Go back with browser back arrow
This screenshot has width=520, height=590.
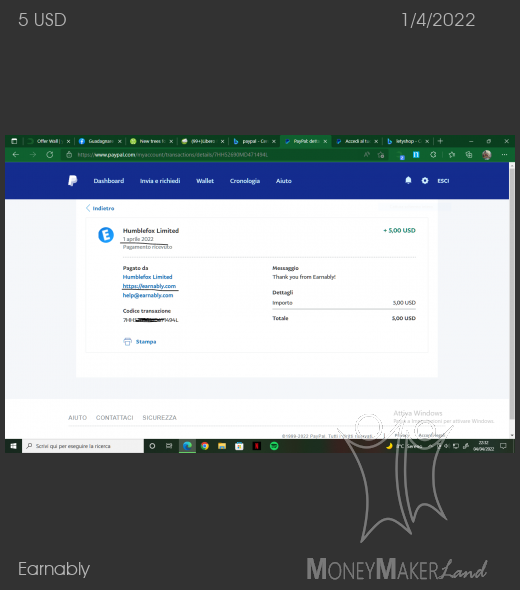point(16,155)
